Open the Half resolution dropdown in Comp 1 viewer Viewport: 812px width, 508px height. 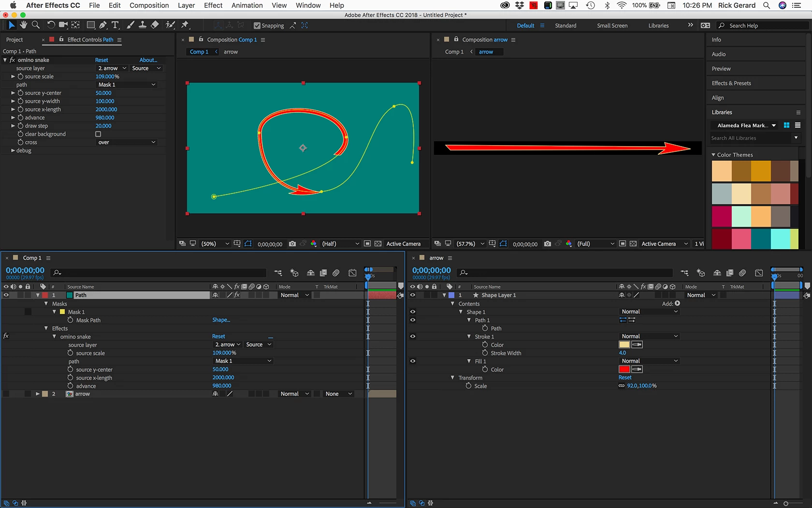pos(340,244)
